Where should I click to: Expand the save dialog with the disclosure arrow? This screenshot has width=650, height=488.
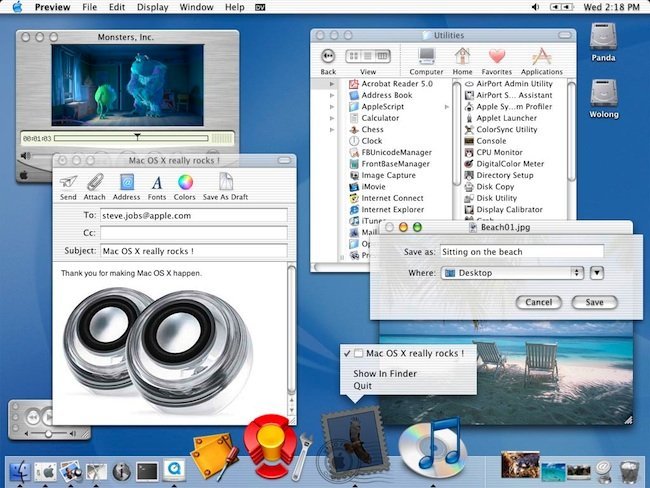[597, 272]
